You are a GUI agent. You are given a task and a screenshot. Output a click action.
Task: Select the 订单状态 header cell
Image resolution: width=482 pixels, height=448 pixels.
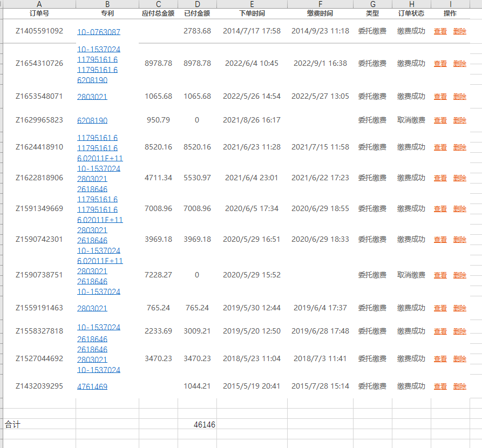tap(411, 13)
